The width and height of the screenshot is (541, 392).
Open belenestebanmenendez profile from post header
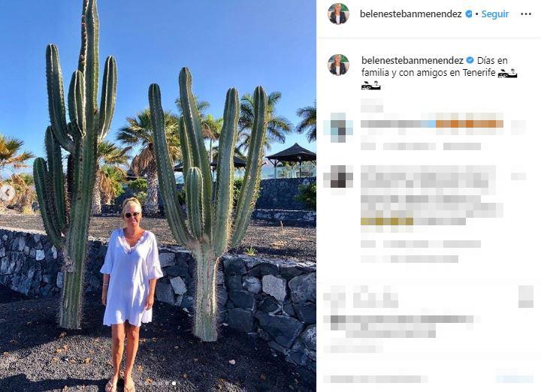pos(410,14)
